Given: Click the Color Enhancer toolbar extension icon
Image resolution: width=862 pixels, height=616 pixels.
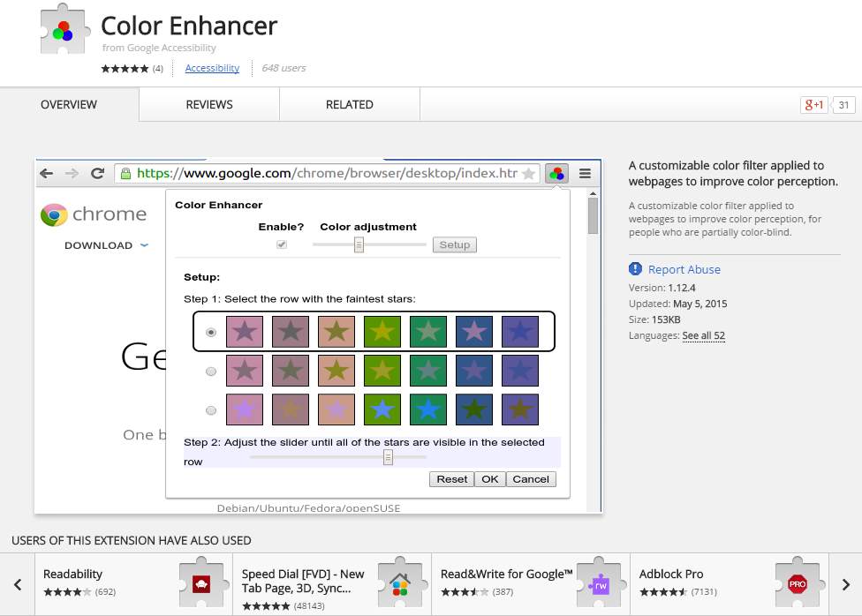Looking at the screenshot, I should (x=557, y=174).
